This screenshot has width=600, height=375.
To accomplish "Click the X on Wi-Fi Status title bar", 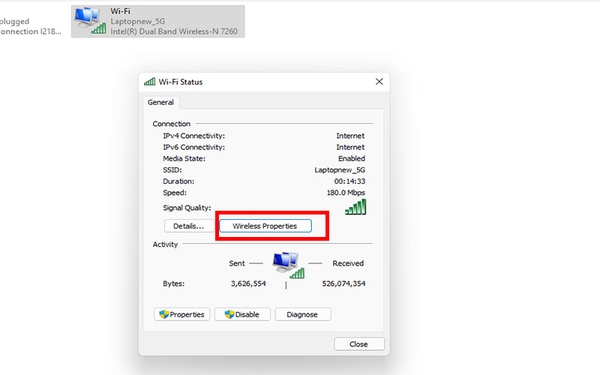I will (379, 82).
